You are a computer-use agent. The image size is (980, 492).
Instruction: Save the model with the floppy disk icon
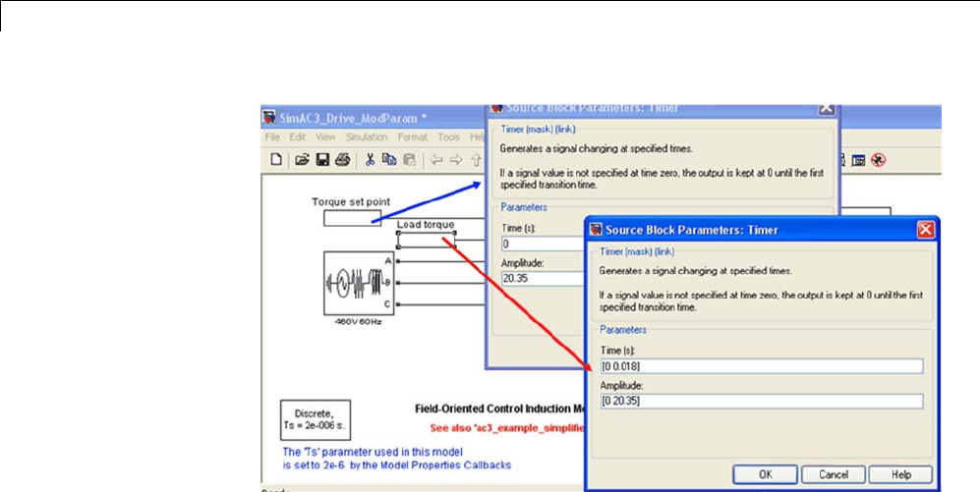pyautogui.click(x=322, y=160)
